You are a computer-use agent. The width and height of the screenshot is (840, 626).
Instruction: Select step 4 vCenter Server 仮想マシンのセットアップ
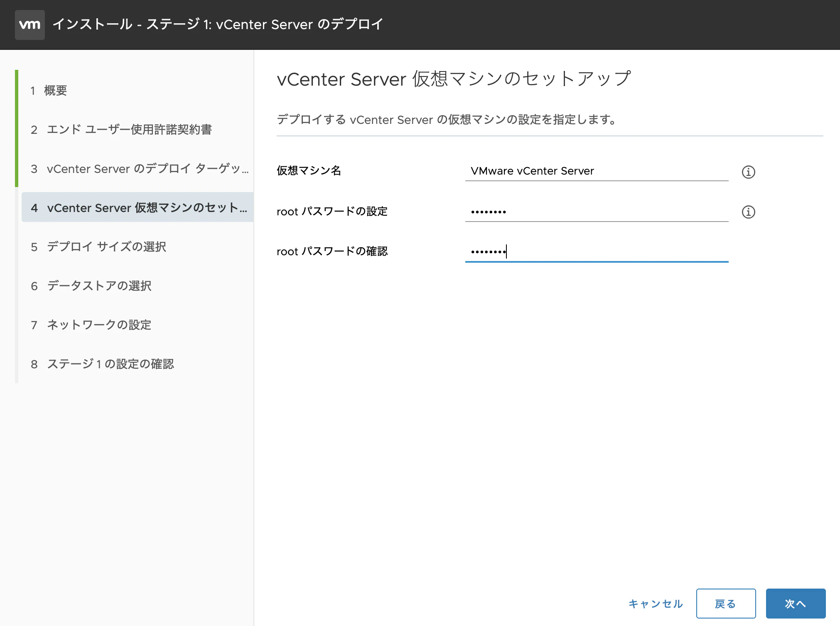pos(138,207)
